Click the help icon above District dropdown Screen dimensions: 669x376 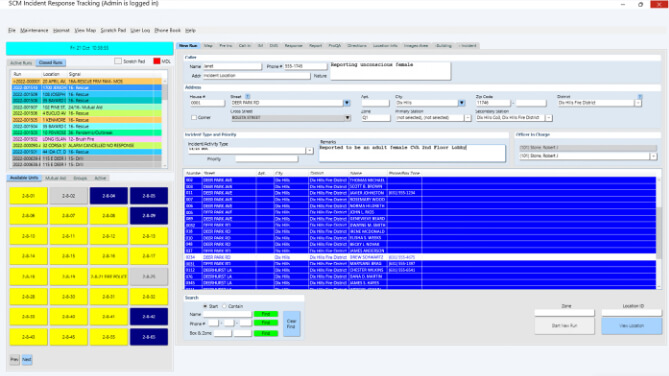coord(640,96)
